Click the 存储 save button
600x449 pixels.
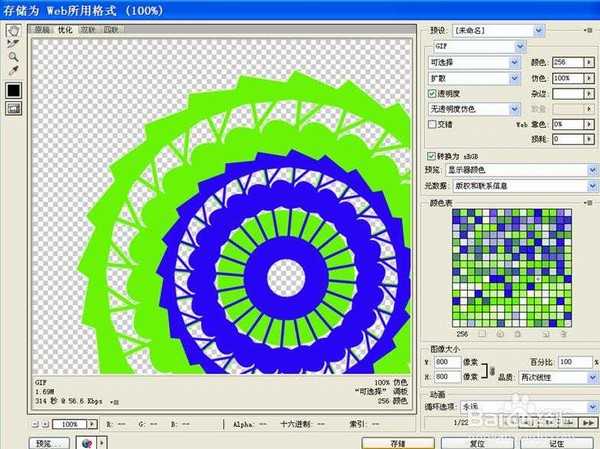[398, 442]
